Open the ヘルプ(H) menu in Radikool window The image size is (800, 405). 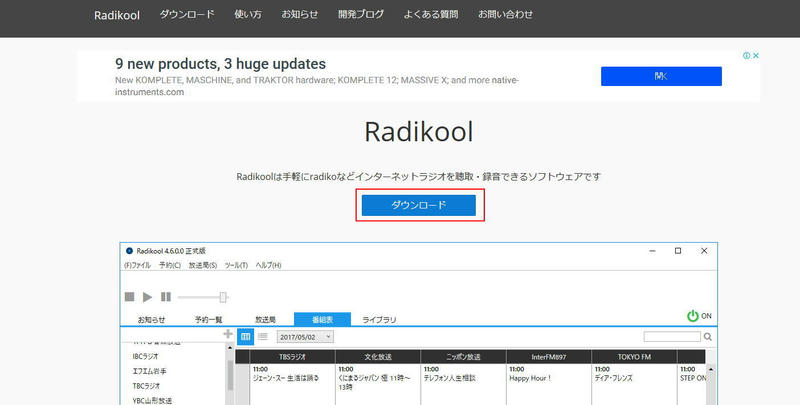click(x=268, y=265)
